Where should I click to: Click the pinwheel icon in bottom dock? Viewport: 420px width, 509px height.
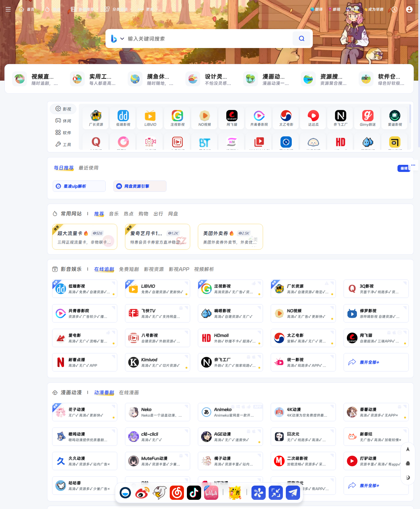tap(259, 493)
